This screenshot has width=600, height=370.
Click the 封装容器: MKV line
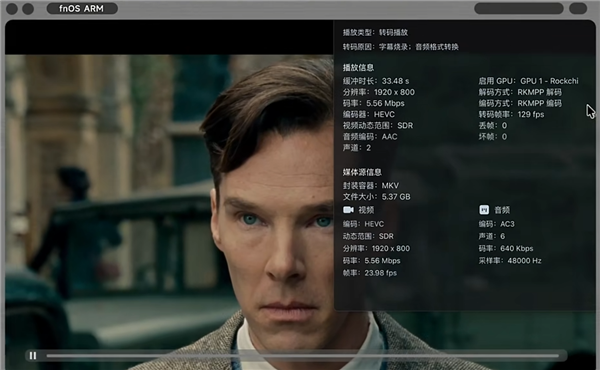coord(371,186)
